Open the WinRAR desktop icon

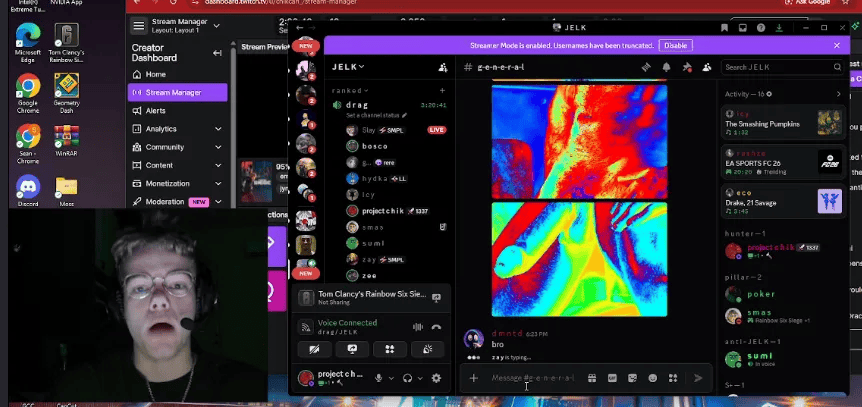[67, 141]
